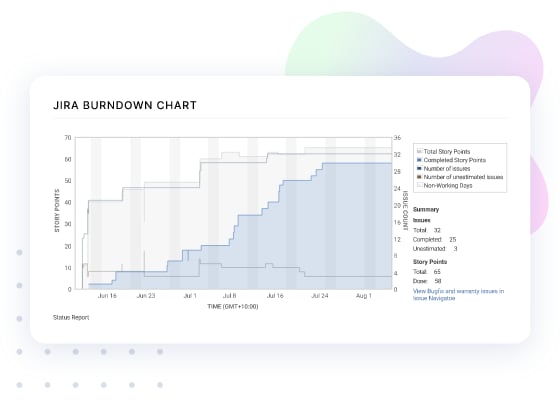Viewport: 560px width, 420px height.
Task: Select the 'Total Story Points' legend label
Action: [447, 151]
